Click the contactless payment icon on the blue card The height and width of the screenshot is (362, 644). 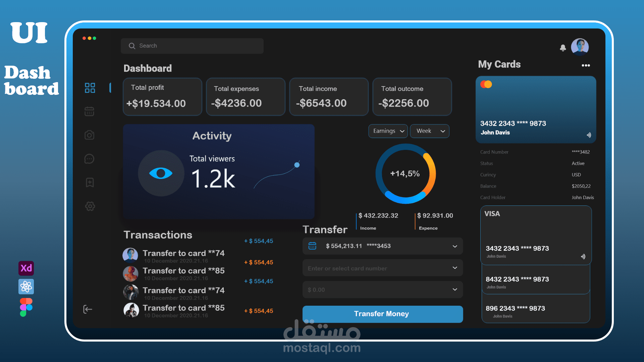pos(589,135)
